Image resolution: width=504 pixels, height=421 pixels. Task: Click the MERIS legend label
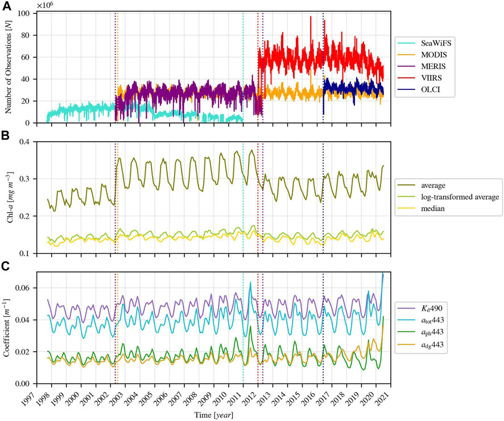(433, 66)
